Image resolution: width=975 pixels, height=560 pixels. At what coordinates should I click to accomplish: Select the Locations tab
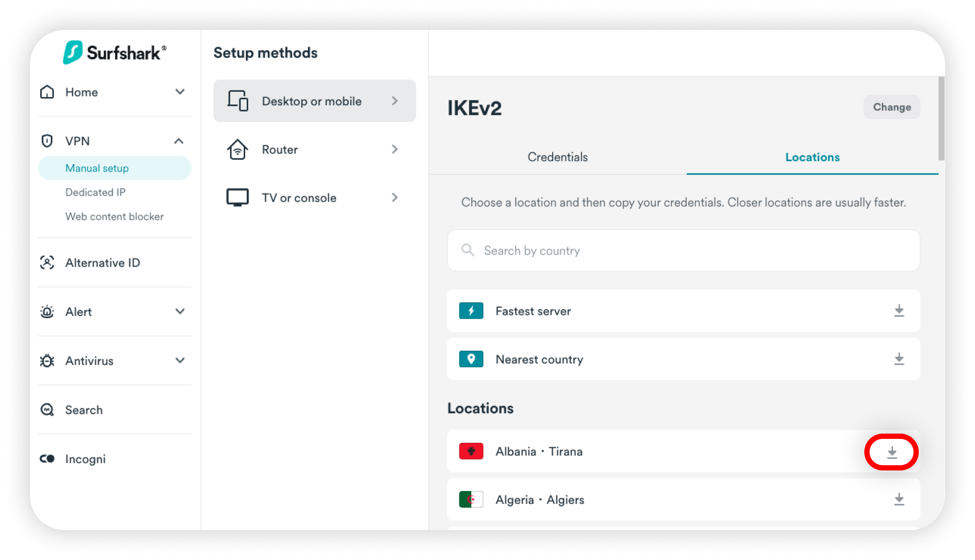(x=812, y=157)
